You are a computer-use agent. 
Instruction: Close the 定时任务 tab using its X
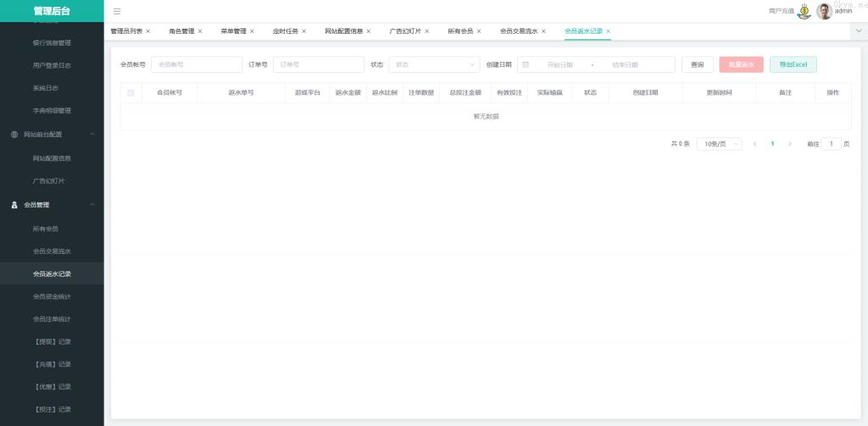304,31
